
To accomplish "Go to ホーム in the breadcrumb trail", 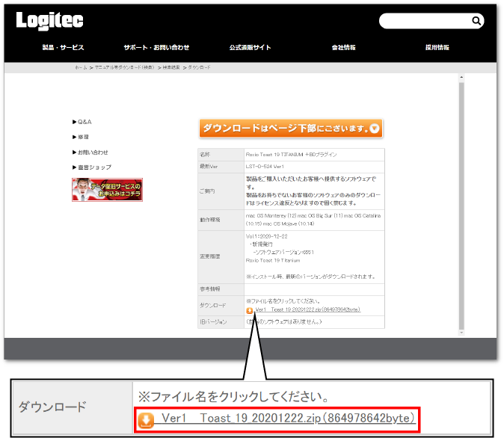I will tap(81, 67).
